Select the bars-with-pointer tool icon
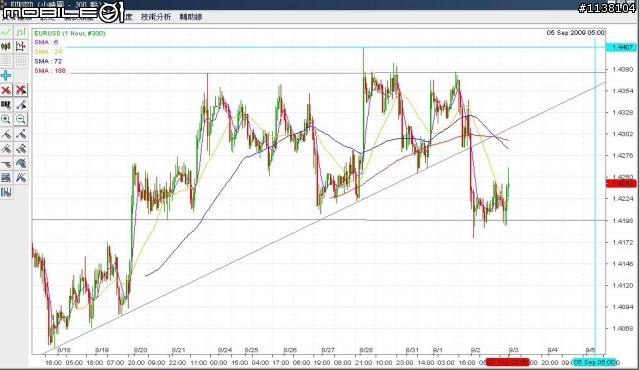Screen dimensions: 640x370 coord(6,105)
